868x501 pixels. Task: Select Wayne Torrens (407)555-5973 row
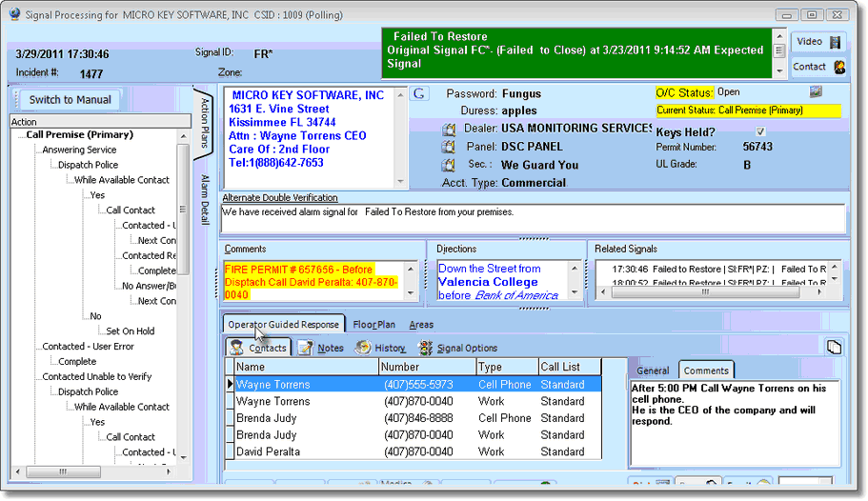click(x=418, y=384)
